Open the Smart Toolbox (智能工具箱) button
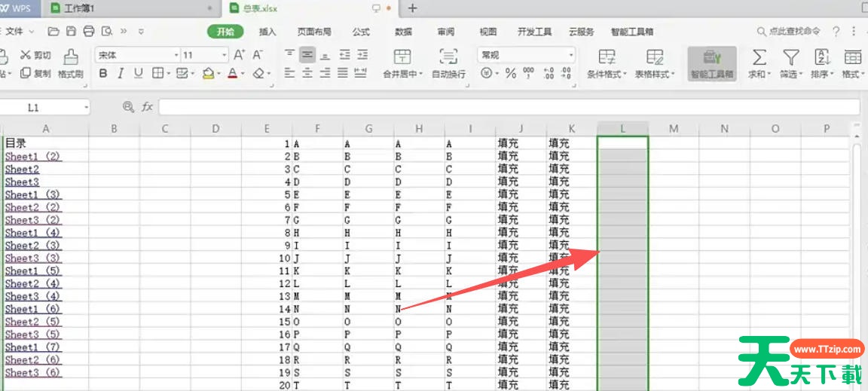This screenshot has height=391, width=868. tap(711, 63)
